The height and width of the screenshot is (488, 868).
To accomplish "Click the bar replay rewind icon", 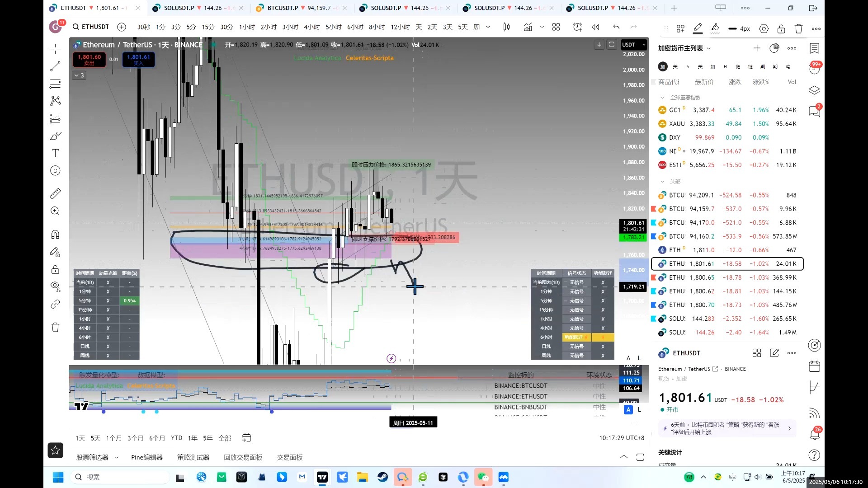I will 595,27.
